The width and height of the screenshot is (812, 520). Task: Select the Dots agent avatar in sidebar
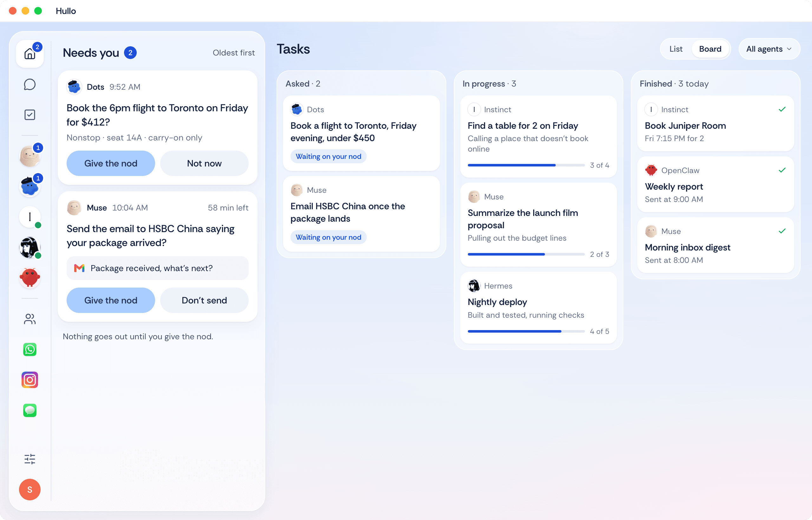tap(30, 186)
